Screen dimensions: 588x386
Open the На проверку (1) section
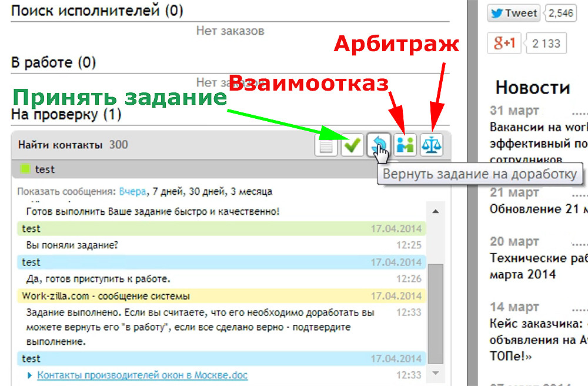pyautogui.click(x=66, y=115)
